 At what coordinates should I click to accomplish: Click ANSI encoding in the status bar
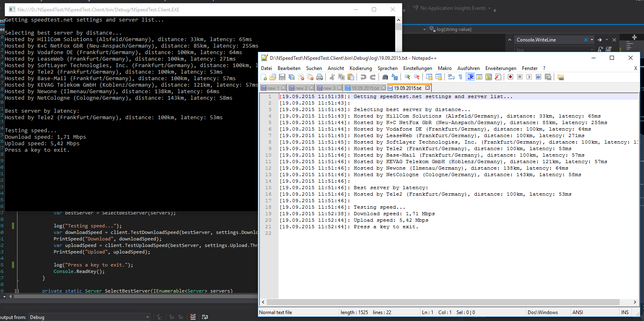pyautogui.click(x=578, y=312)
